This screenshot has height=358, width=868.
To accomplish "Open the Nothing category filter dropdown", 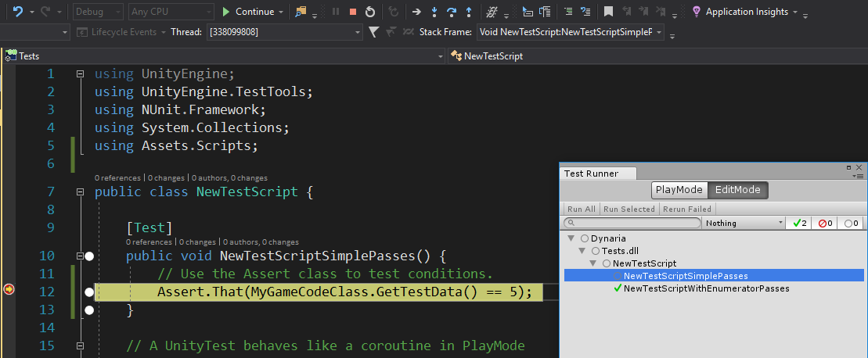I will [x=744, y=224].
